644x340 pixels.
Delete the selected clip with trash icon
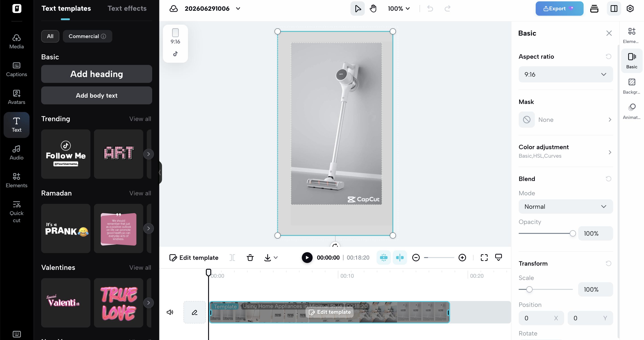coord(250,257)
